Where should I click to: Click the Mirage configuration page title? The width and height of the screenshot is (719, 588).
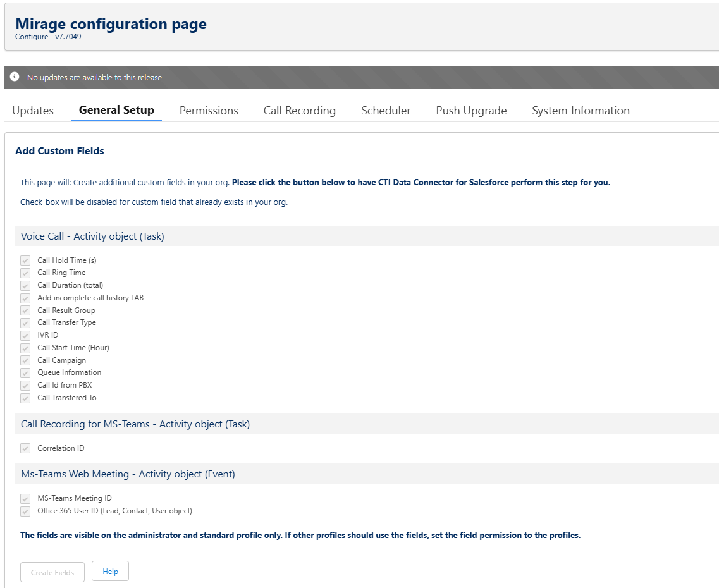point(111,24)
